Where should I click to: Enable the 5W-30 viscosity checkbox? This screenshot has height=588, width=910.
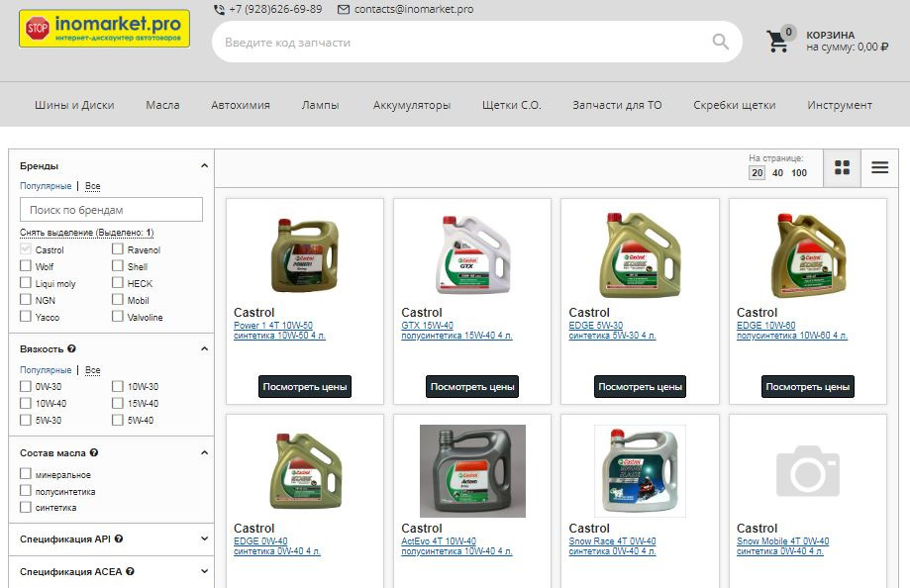26,420
